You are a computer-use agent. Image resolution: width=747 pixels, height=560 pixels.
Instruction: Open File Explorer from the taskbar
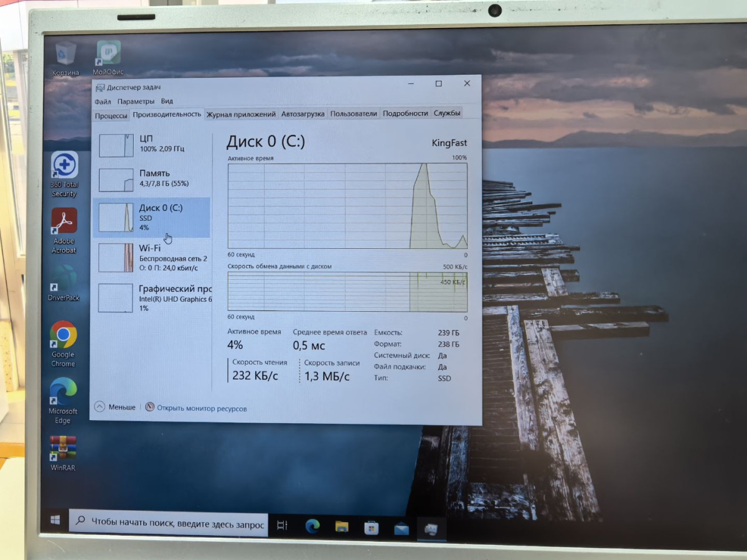(x=342, y=527)
